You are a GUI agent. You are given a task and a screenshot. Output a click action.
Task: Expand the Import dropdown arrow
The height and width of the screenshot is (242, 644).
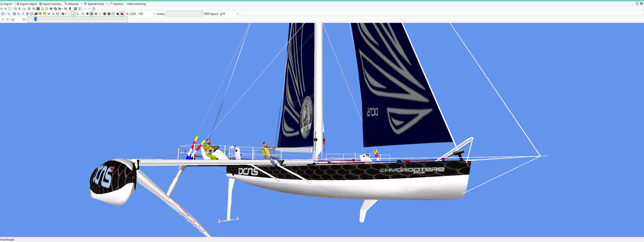point(15,4)
